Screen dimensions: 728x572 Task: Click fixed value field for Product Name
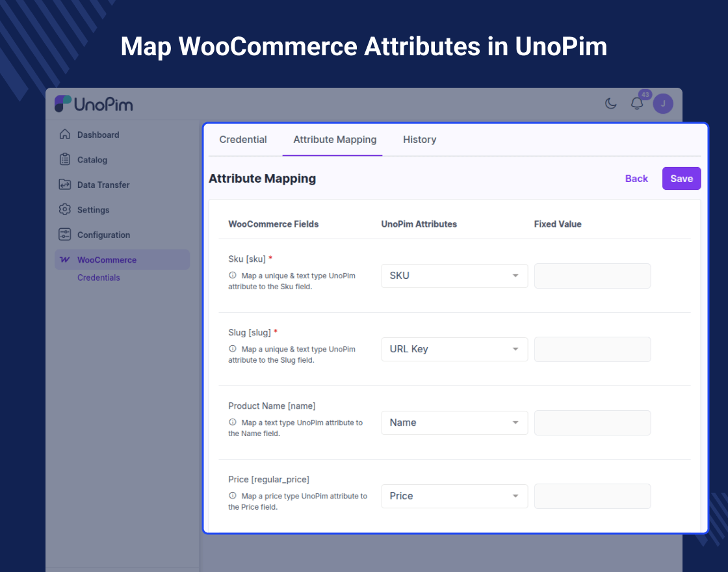tap(592, 422)
